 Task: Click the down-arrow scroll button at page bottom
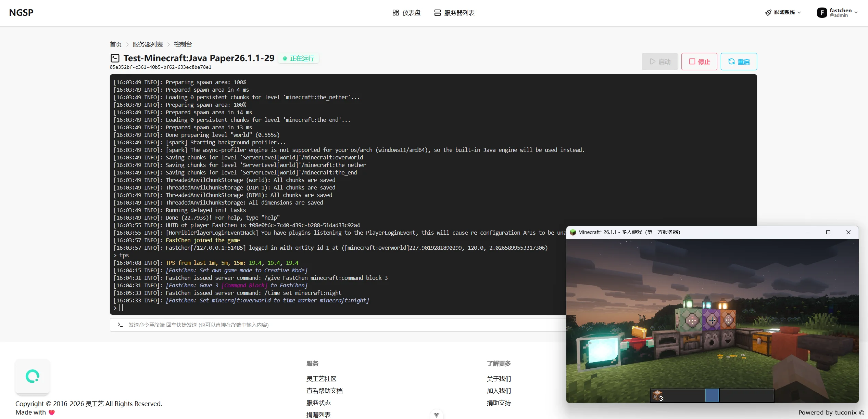point(436,415)
